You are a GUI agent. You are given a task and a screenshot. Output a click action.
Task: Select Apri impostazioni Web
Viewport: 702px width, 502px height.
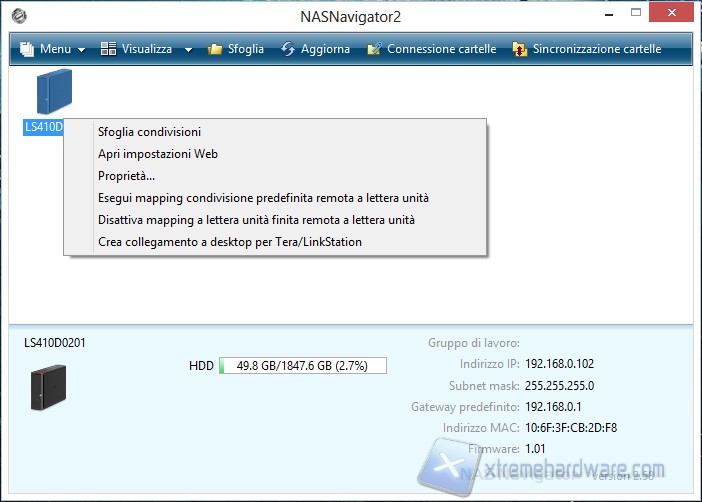pos(157,154)
